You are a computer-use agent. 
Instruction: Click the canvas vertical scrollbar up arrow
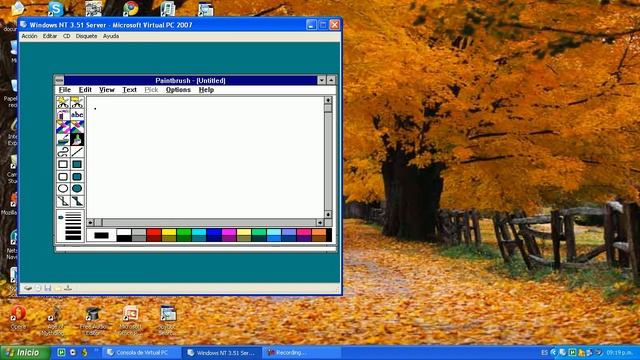tap(328, 100)
